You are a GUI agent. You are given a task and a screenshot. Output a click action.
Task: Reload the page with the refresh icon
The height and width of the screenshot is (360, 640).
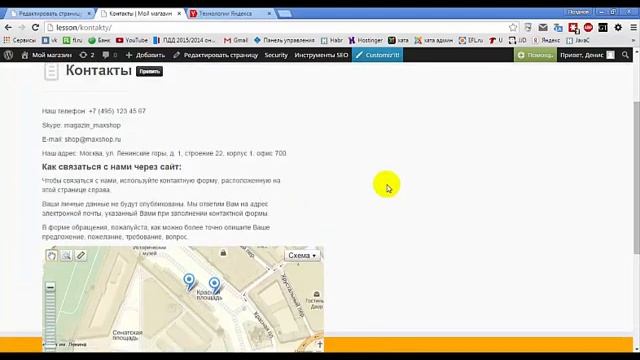click(x=36, y=27)
